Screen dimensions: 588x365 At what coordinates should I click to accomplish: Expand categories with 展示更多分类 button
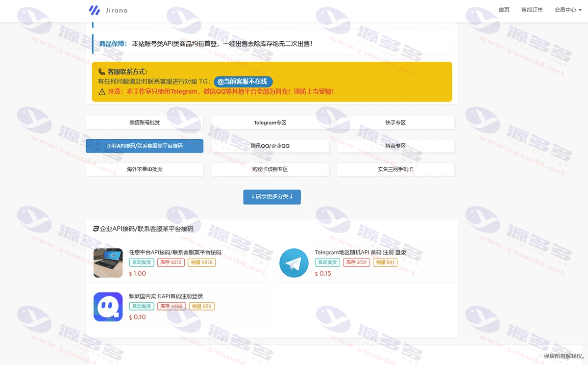pos(272,197)
